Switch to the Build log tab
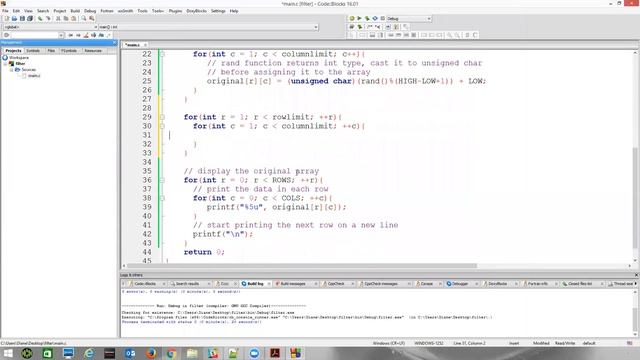Image resolution: width=640 pixels, height=360 pixels. click(255, 284)
